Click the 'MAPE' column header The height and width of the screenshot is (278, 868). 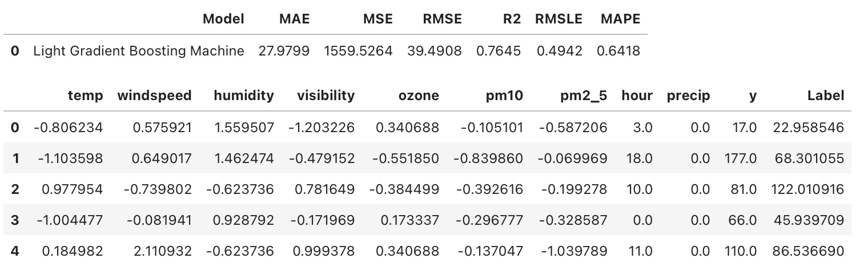[620, 19]
